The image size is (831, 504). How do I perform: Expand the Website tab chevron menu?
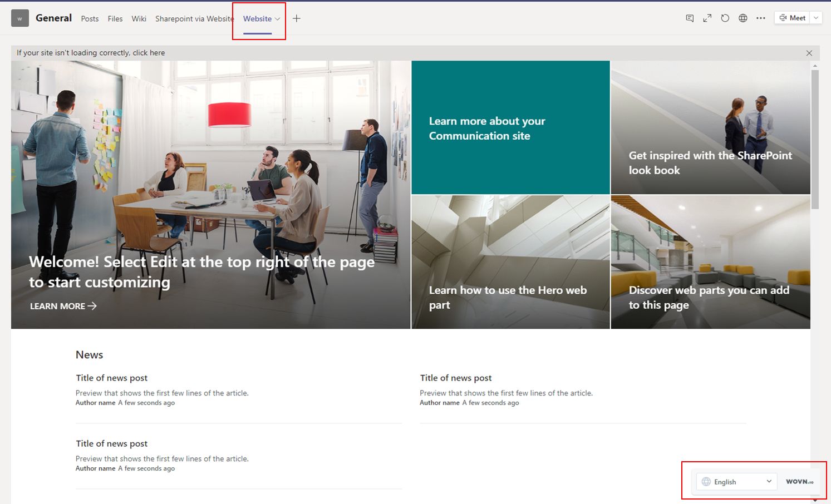(277, 19)
